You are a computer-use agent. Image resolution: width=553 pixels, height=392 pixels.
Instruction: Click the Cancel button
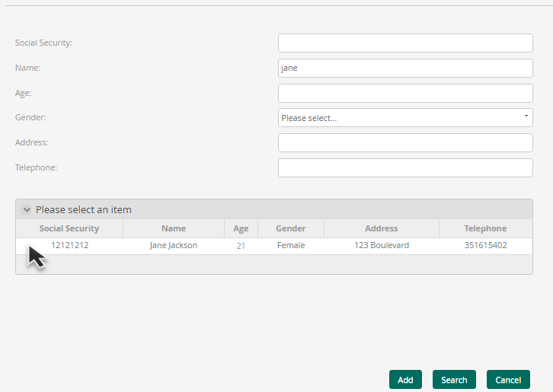point(508,380)
